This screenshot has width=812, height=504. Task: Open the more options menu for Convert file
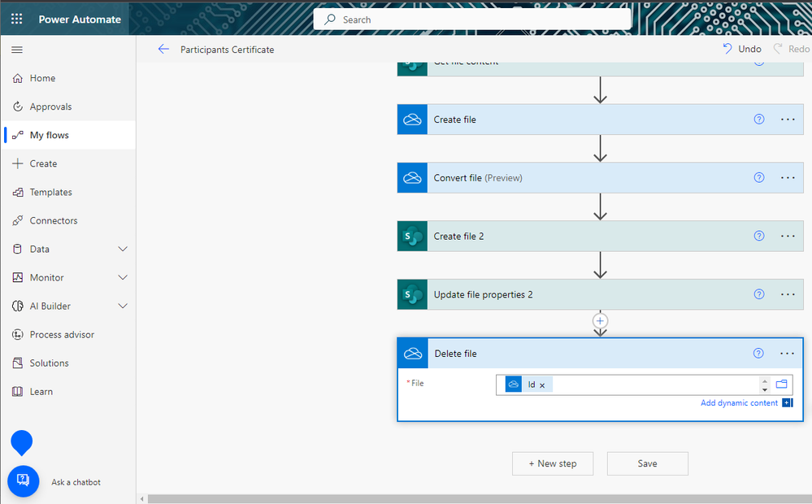click(788, 178)
